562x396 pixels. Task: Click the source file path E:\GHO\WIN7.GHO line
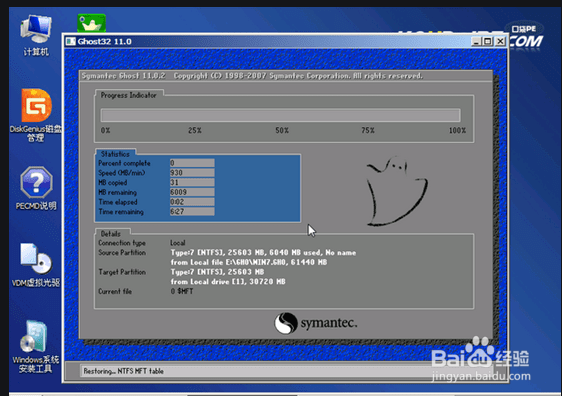click(249, 262)
